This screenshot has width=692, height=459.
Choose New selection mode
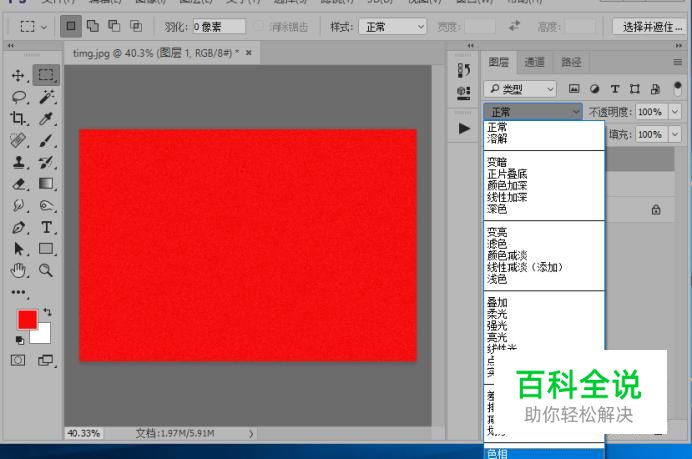tap(71, 26)
